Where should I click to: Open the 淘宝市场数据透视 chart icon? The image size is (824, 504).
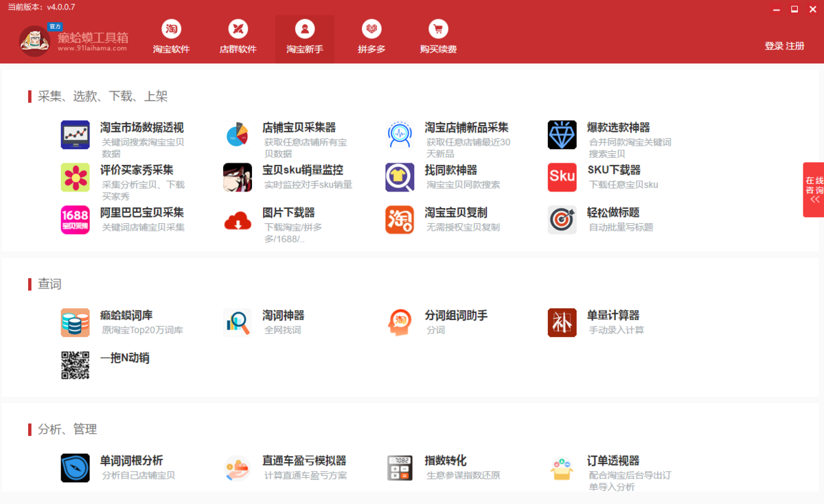[75, 135]
